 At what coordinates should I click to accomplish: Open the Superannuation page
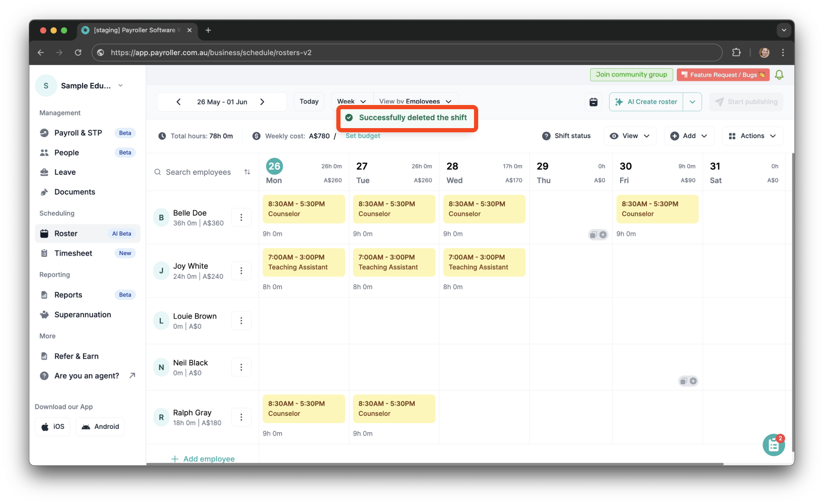tap(88, 314)
